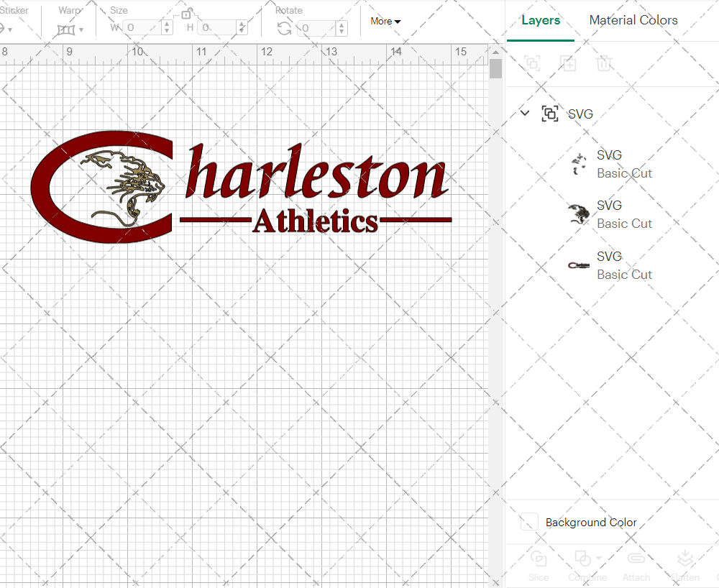Click the scroll up arrow of canvas
This screenshot has height=588, width=719.
(495, 52)
